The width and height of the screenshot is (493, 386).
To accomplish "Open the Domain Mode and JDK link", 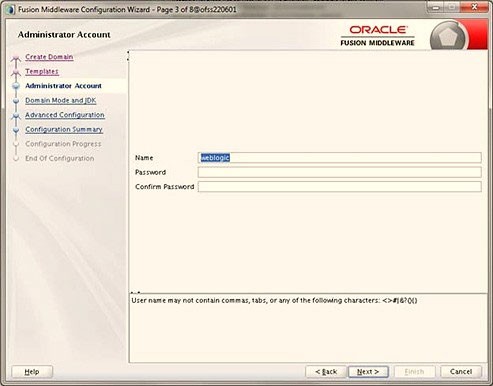I will (x=61, y=100).
